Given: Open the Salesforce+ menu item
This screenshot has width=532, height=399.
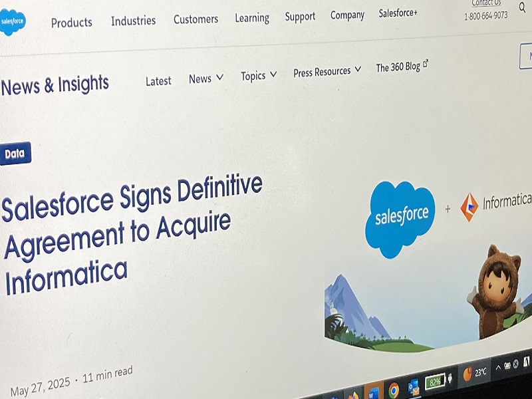Looking at the screenshot, I should [x=398, y=13].
